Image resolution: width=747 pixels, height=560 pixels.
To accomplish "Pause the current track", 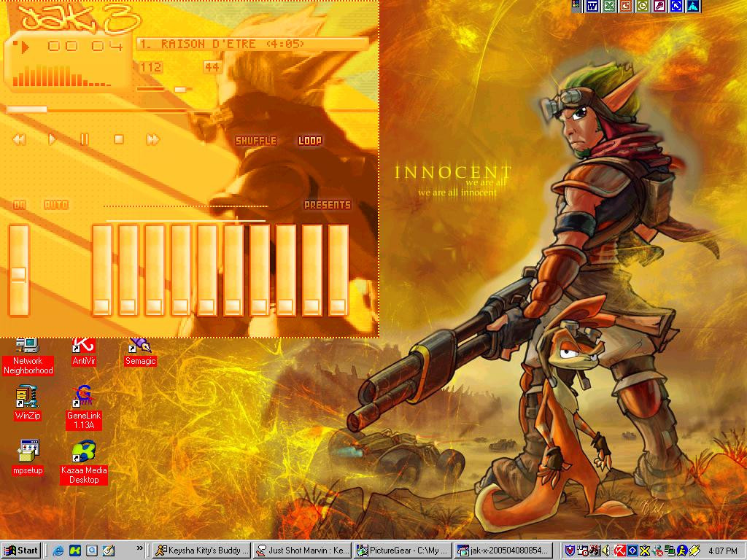I will 85,139.
